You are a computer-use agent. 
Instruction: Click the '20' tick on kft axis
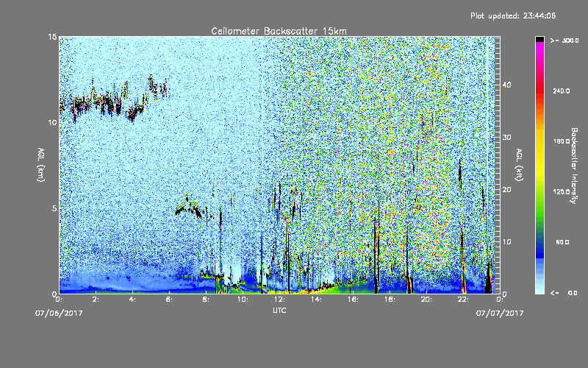point(506,190)
